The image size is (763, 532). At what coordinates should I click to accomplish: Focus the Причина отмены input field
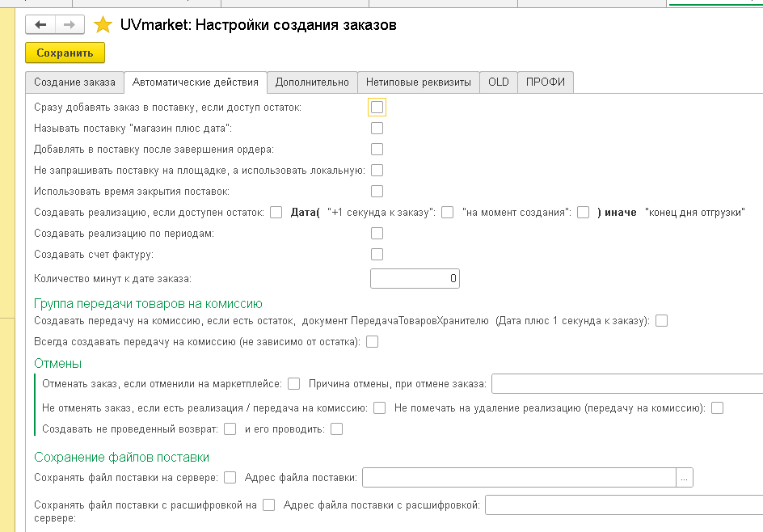tap(627, 383)
